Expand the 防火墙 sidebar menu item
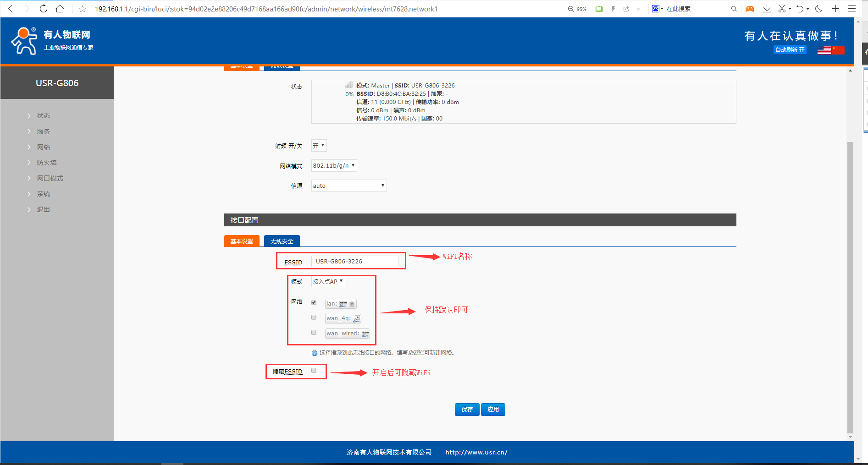 point(47,163)
